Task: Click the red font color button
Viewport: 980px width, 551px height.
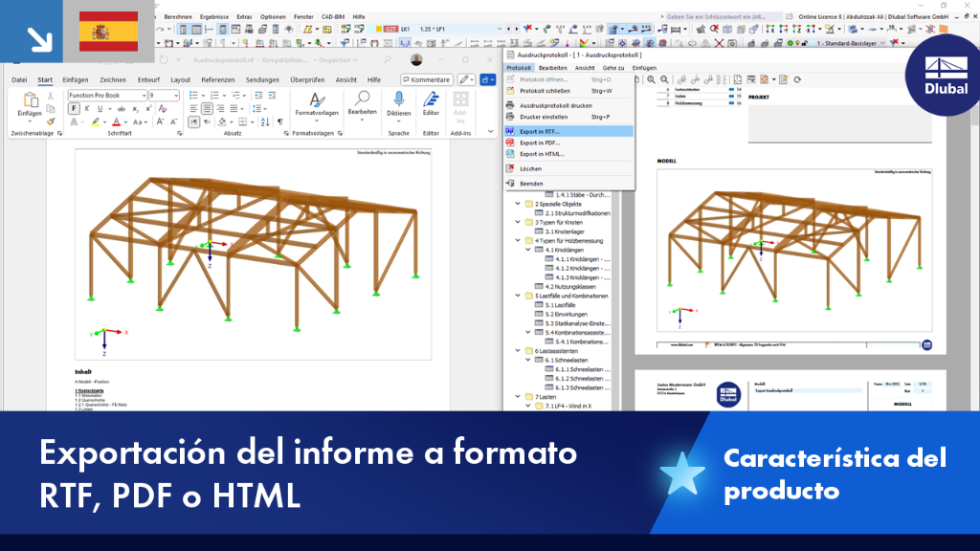Action: (116, 122)
